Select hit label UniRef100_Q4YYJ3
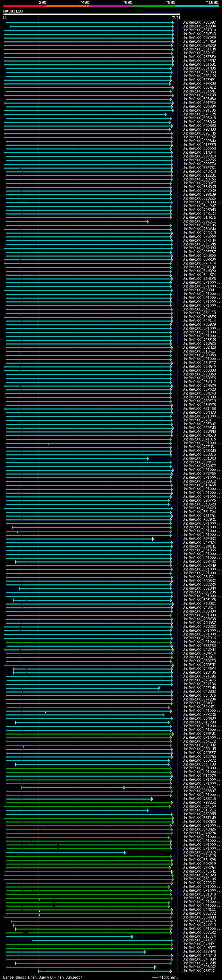This screenshot has height=980, width=222. coord(199,925)
